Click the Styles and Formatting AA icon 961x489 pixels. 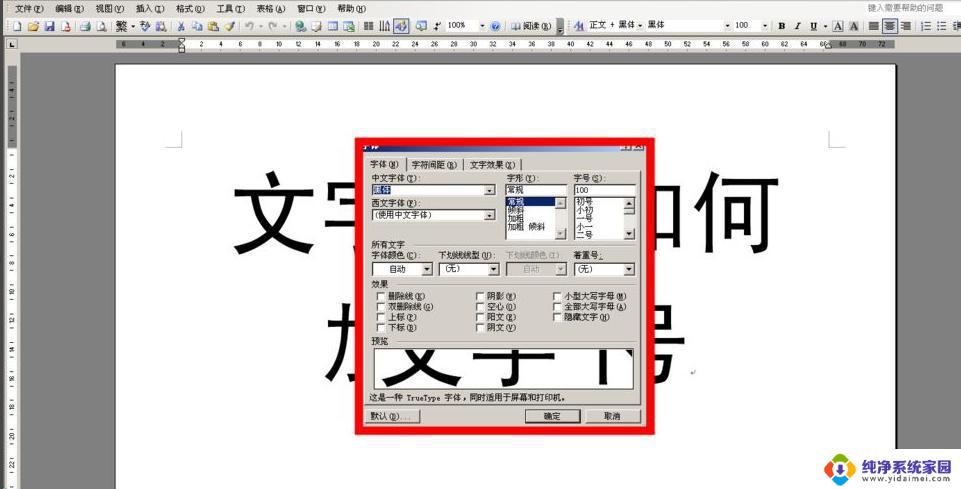(579, 26)
